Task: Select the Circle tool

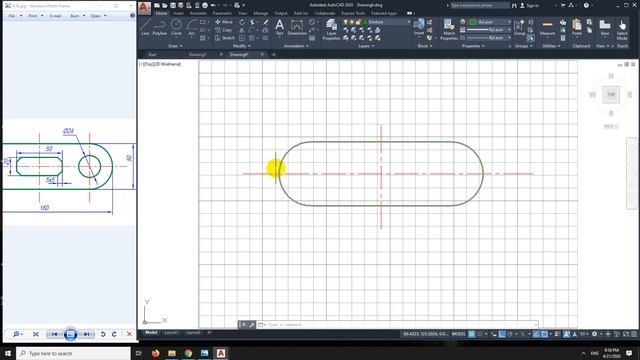Action: click(176, 27)
